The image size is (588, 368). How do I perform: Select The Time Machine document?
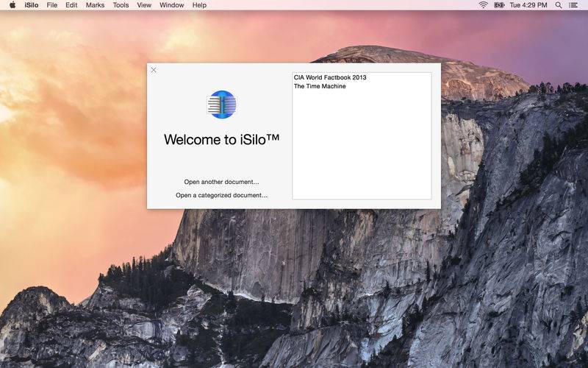click(x=320, y=86)
